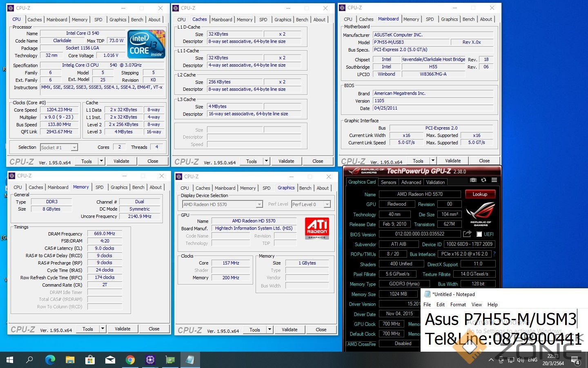Switch to the Sensors tab in GPU-Z
Image resolution: width=588 pixels, height=368 pixels.
(x=388, y=182)
